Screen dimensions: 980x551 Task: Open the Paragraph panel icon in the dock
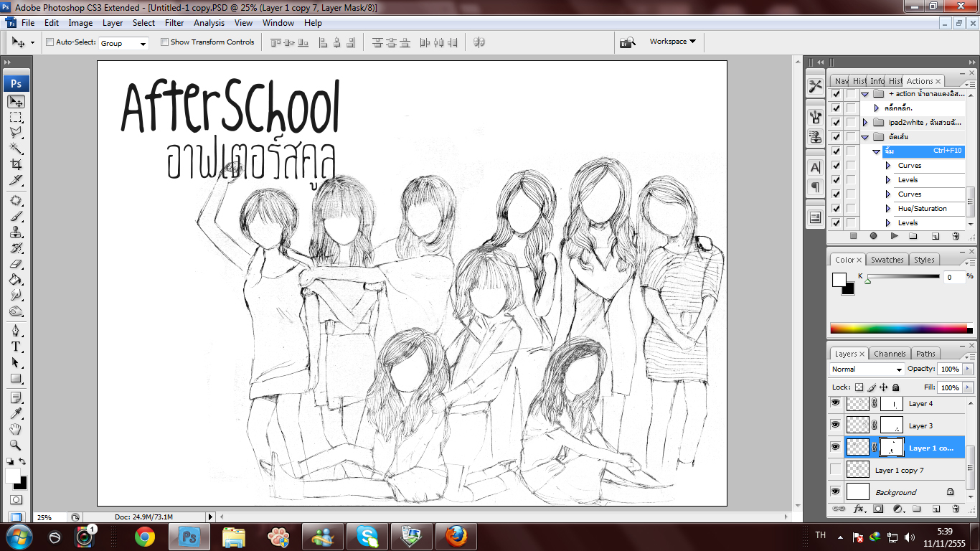[x=816, y=187]
